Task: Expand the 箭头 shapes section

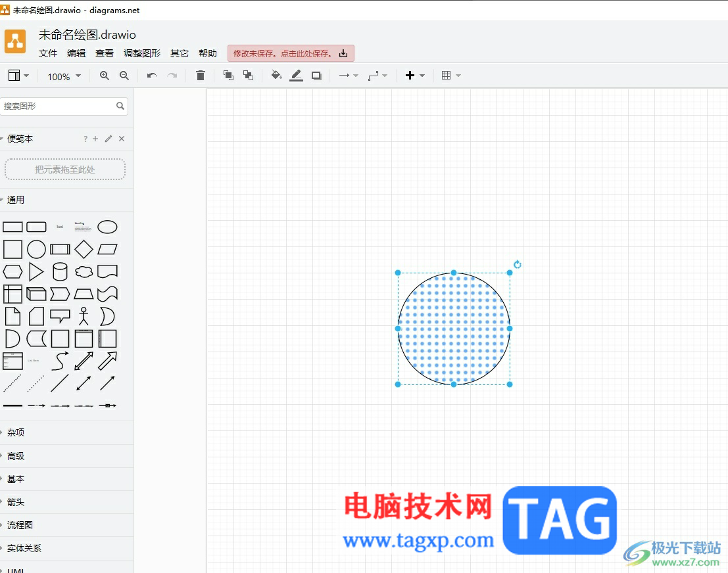Action: pos(16,502)
